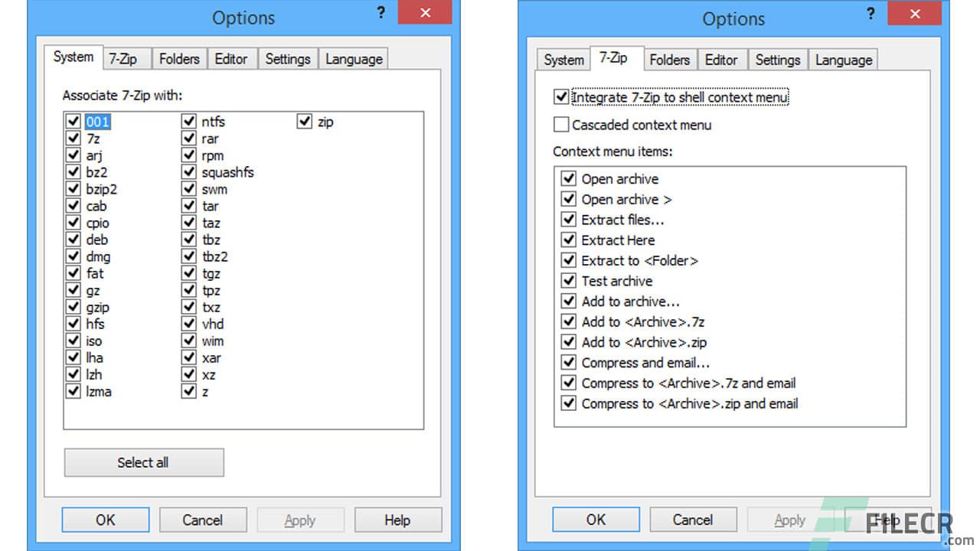Screen dimensions: 980x551
Task: Disable the rar association checkbox
Action: [188, 139]
